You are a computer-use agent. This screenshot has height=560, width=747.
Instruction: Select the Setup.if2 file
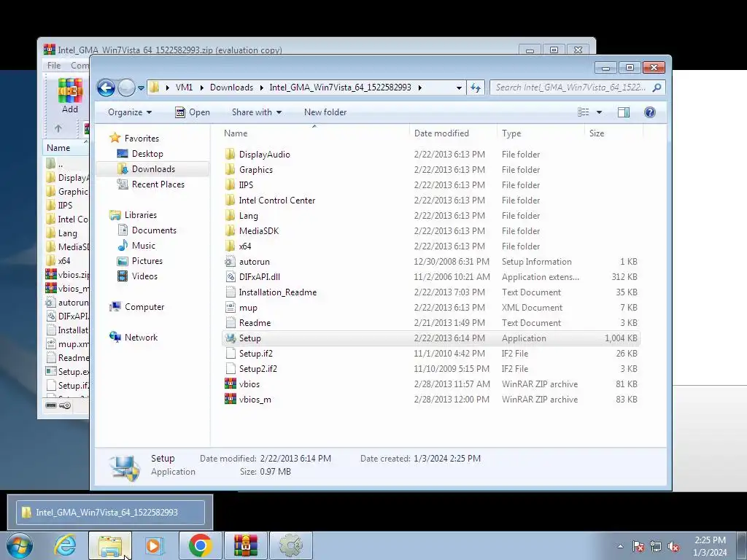(431, 354)
